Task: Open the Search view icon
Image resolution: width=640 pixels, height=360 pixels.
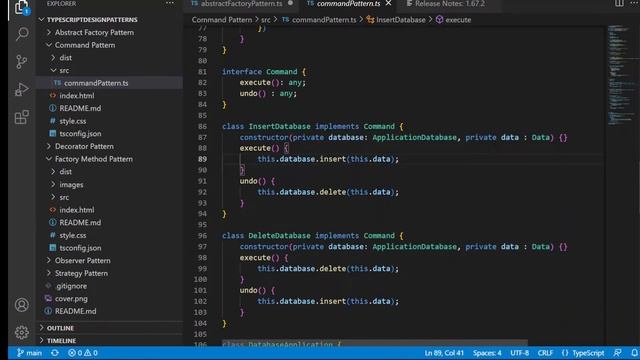Action: pyautogui.click(x=22, y=34)
